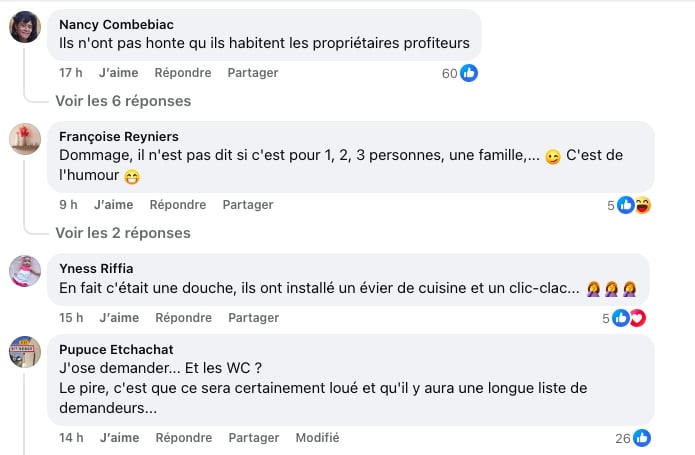Like Nancy Combebiac's comment with J'aime
This screenshot has width=695, height=455.
[119, 73]
